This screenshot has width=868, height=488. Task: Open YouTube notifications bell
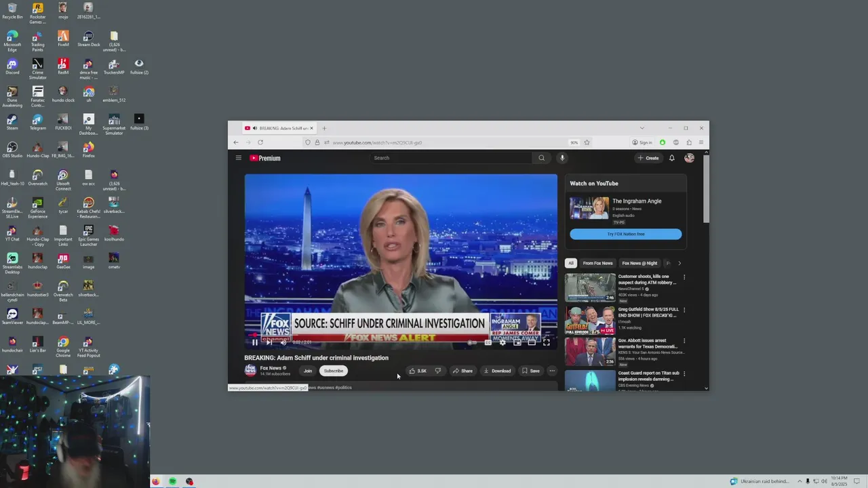(672, 158)
